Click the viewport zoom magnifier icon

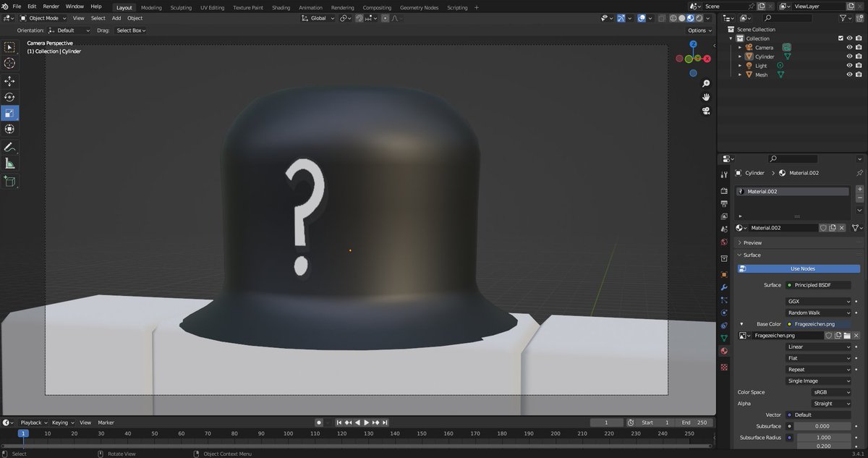click(x=705, y=84)
